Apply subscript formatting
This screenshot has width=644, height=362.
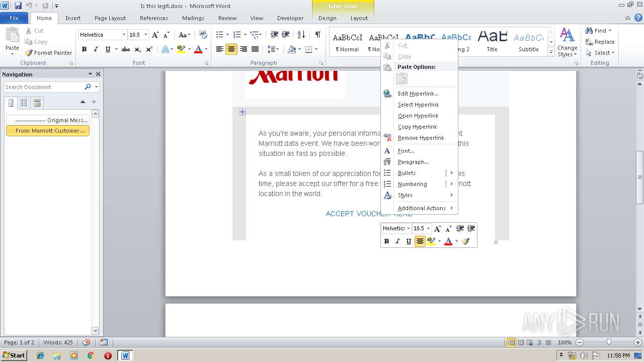(x=138, y=49)
